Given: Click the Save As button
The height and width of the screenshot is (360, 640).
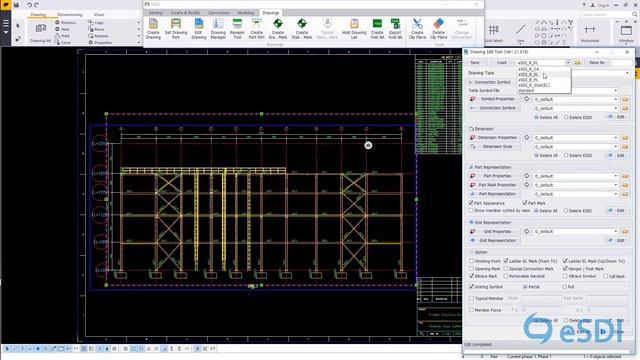Looking at the screenshot, I should pyautogui.click(x=597, y=62).
